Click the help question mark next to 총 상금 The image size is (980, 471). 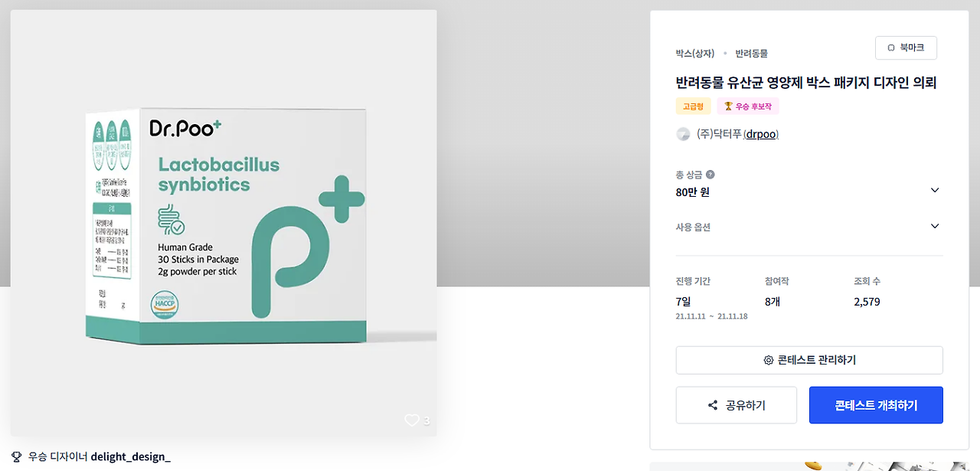710,175
